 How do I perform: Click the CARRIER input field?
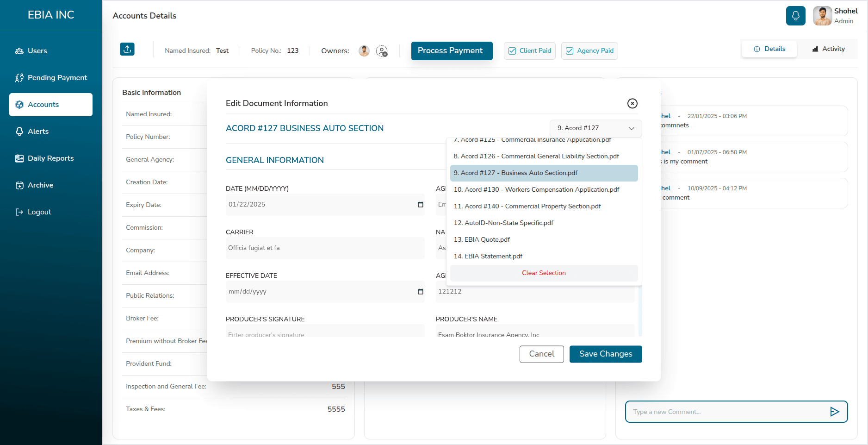coord(325,248)
